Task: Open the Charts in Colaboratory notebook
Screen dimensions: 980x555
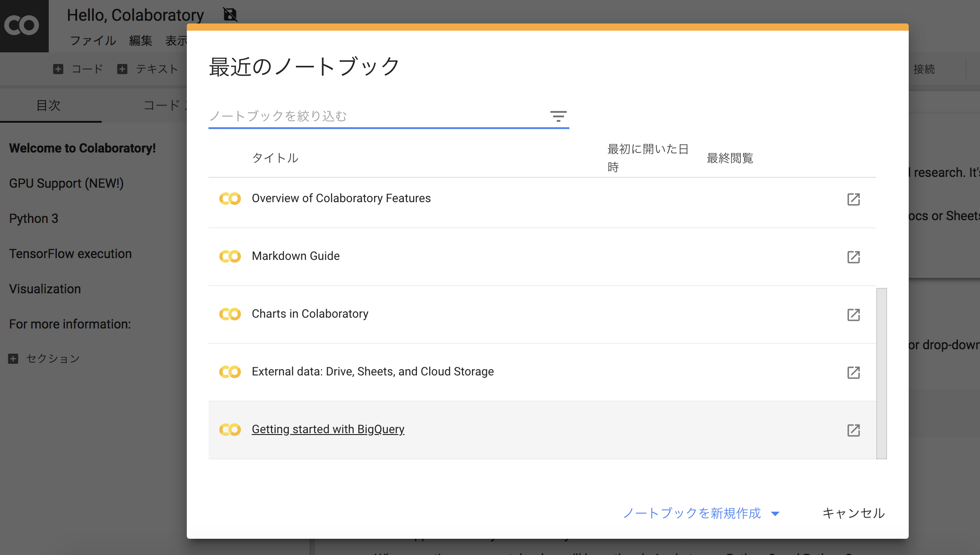Action: 310,314
